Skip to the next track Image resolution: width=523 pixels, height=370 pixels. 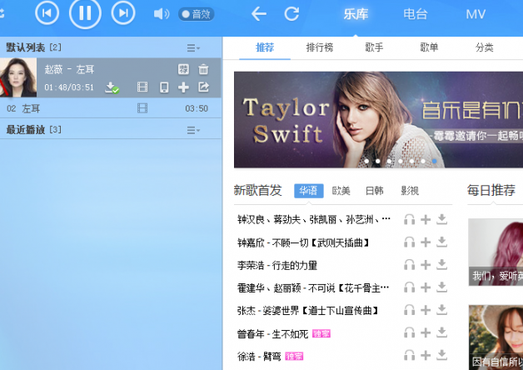pos(123,13)
